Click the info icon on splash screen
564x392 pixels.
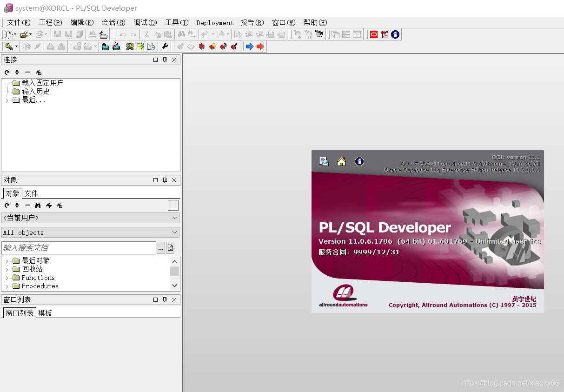(359, 161)
